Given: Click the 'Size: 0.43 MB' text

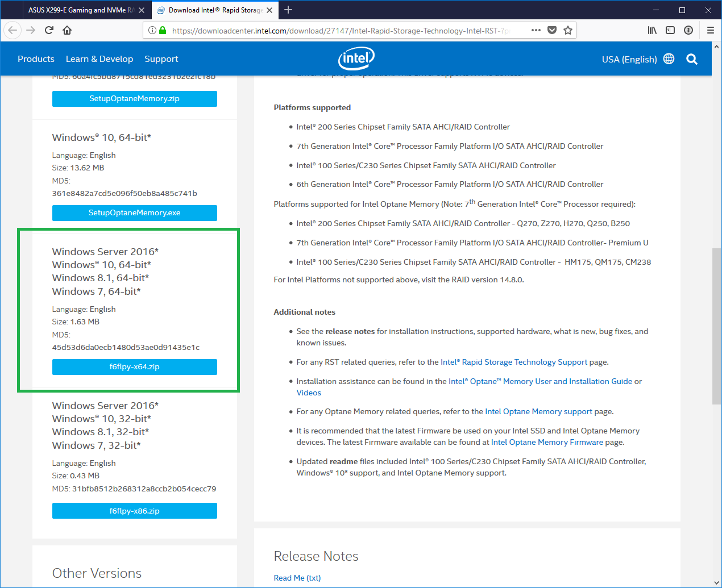Looking at the screenshot, I should (x=76, y=476).
